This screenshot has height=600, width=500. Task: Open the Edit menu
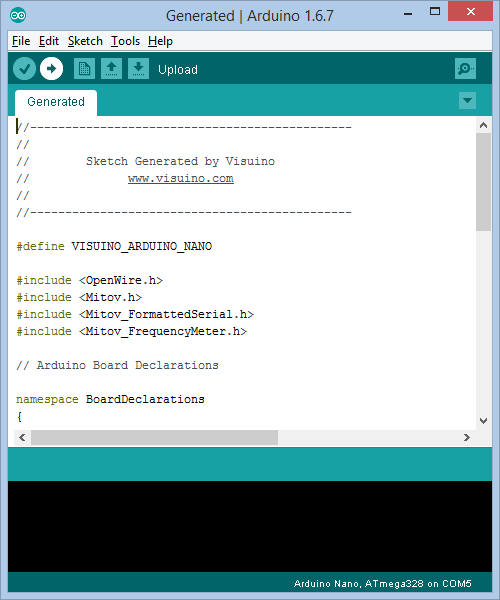click(x=49, y=41)
